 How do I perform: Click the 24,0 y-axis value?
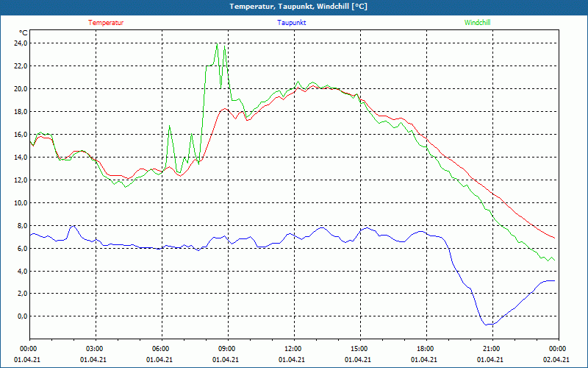pyautogui.click(x=21, y=43)
